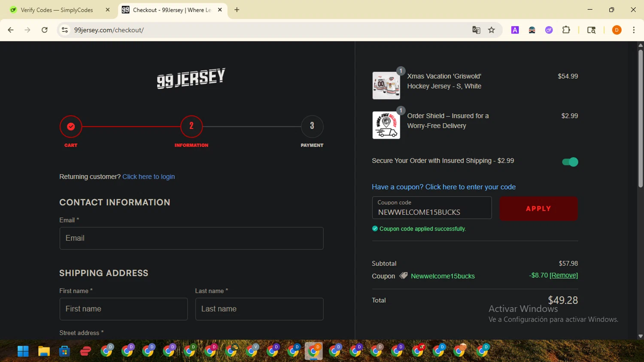Go back to the previous page
The width and height of the screenshot is (644, 362).
pyautogui.click(x=11, y=30)
